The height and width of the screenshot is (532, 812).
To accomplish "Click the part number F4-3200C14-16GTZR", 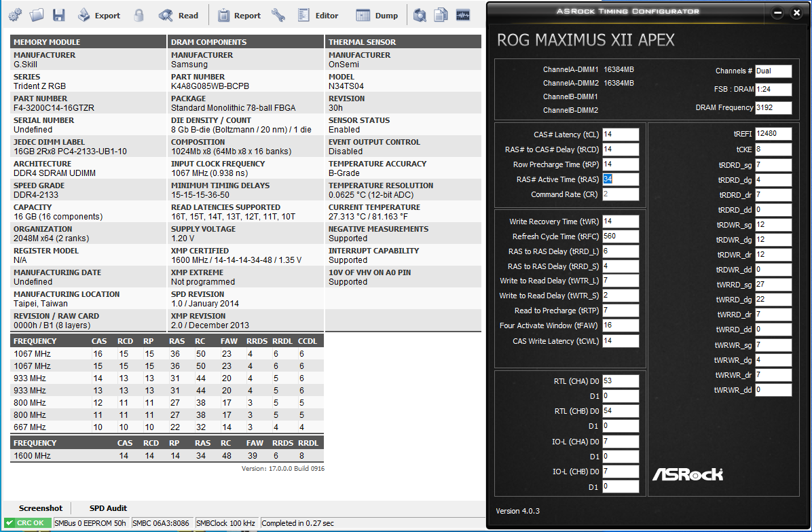I will click(x=54, y=108).
